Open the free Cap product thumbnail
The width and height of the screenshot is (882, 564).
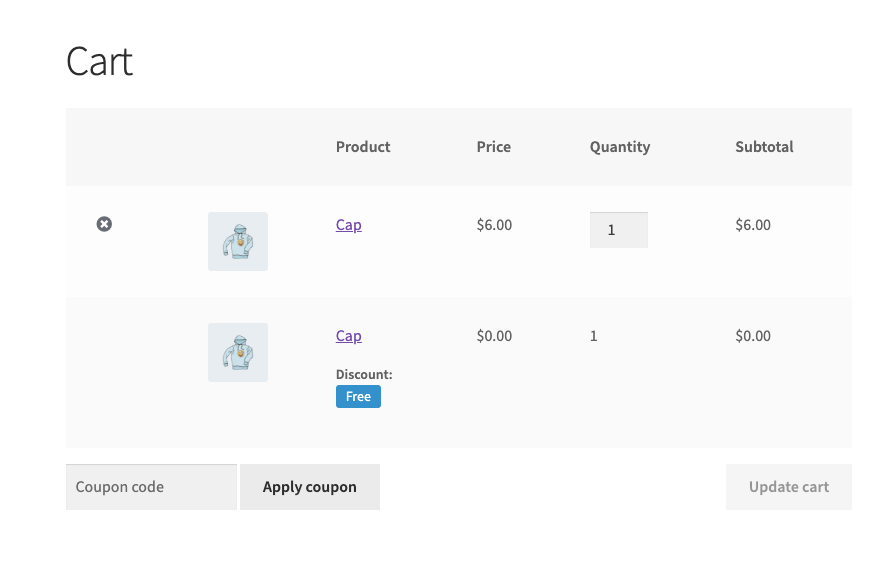[238, 352]
